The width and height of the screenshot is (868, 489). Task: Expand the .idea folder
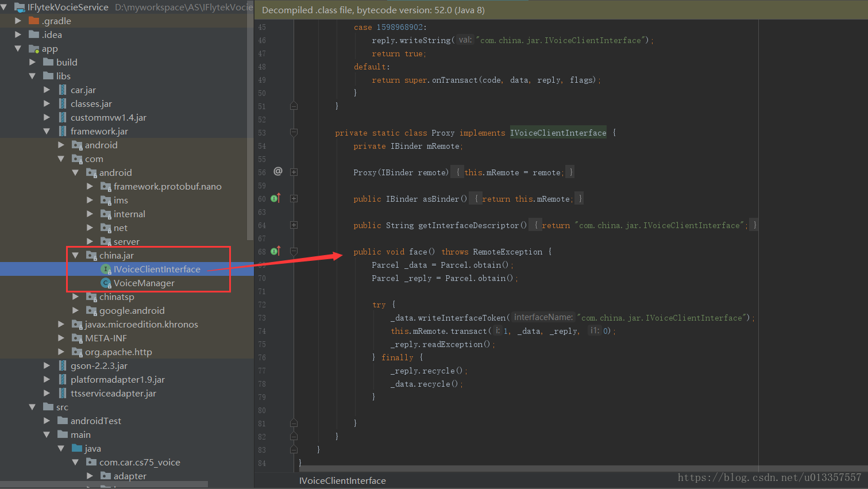click(18, 34)
